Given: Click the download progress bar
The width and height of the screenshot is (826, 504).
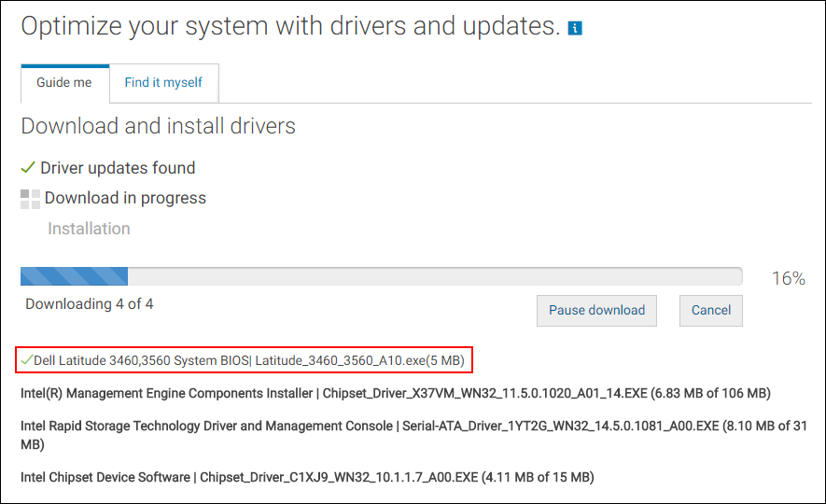Looking at the screenshot, I should [382, 276].
